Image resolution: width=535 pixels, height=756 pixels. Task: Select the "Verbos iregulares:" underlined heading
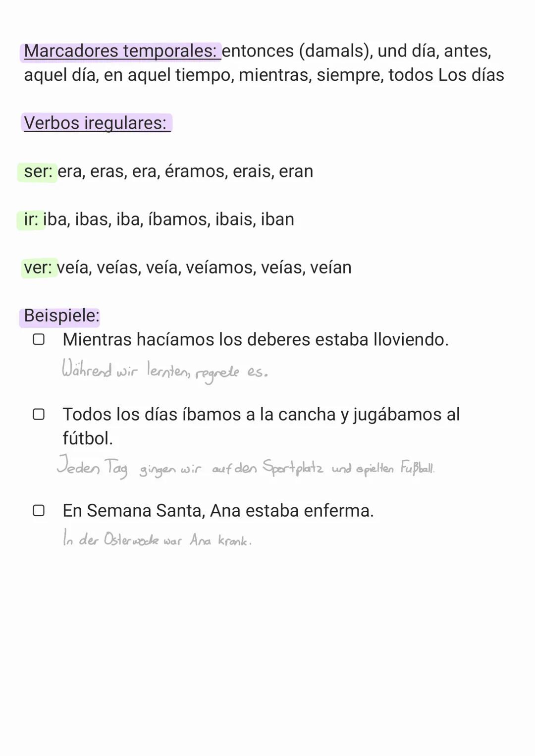tap(96, 123)
